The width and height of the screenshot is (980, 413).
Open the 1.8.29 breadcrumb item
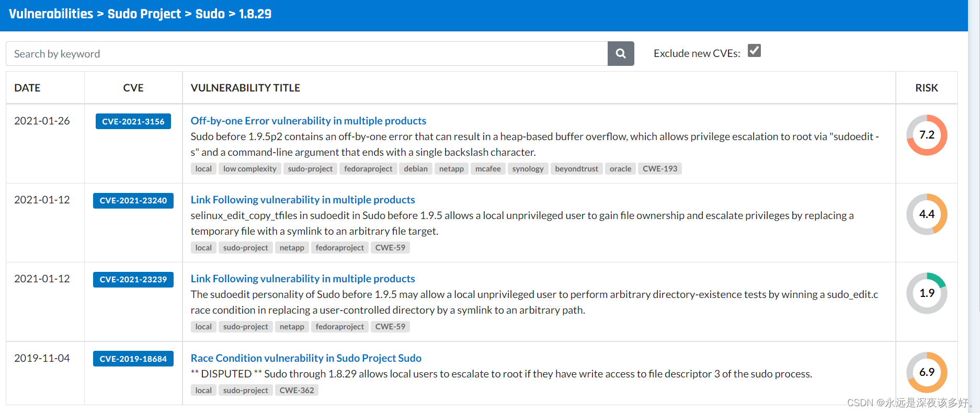pyautogui.click(x=255, y=14)
